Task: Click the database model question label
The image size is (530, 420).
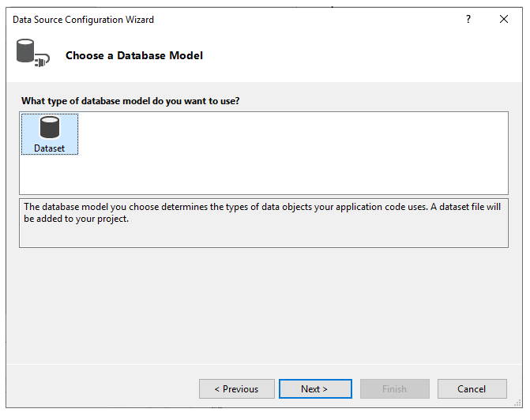Action: coord(130,101)
